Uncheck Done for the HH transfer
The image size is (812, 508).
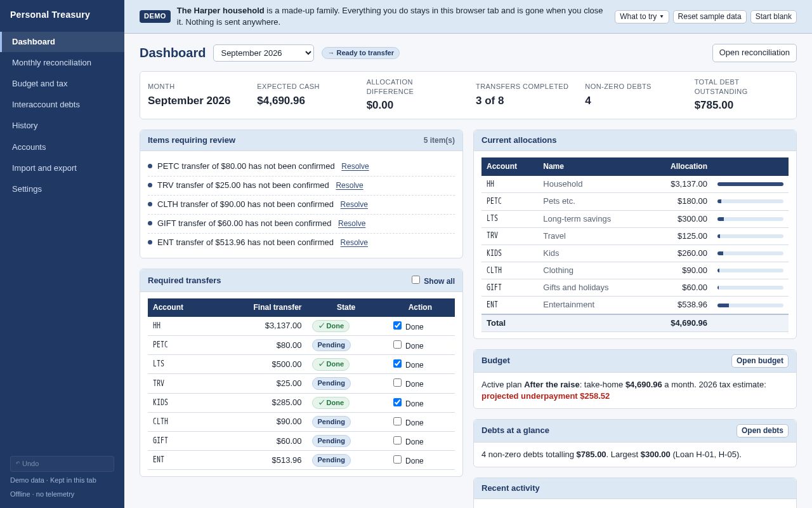click(x=397, y=326)
